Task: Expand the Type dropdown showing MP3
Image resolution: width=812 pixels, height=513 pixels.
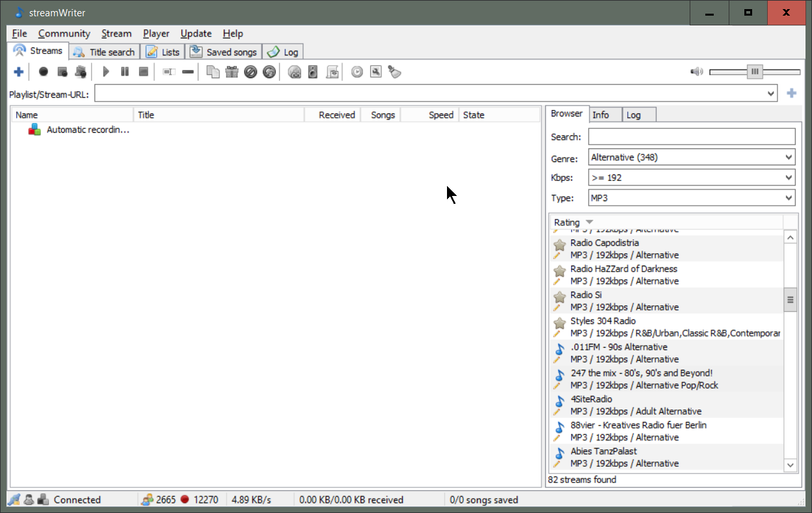Action: click(691, 198)
